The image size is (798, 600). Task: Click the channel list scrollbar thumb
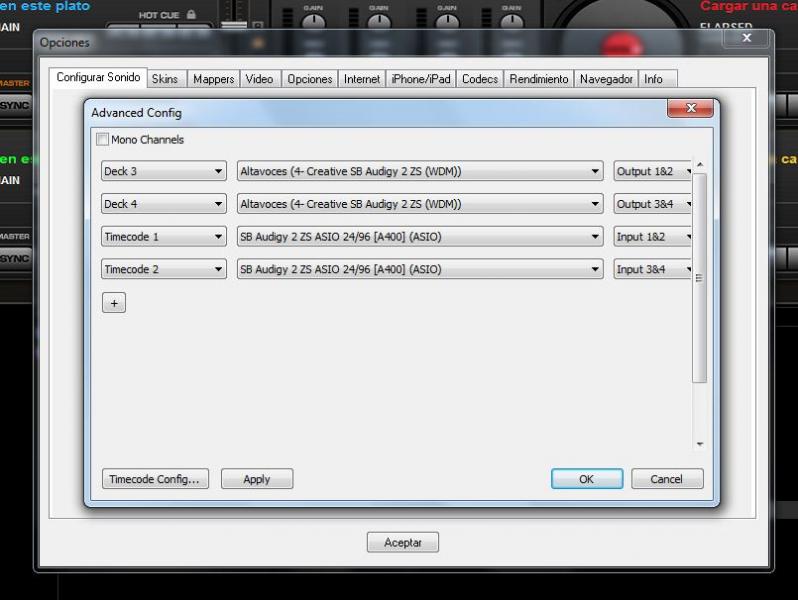[700, 278]
